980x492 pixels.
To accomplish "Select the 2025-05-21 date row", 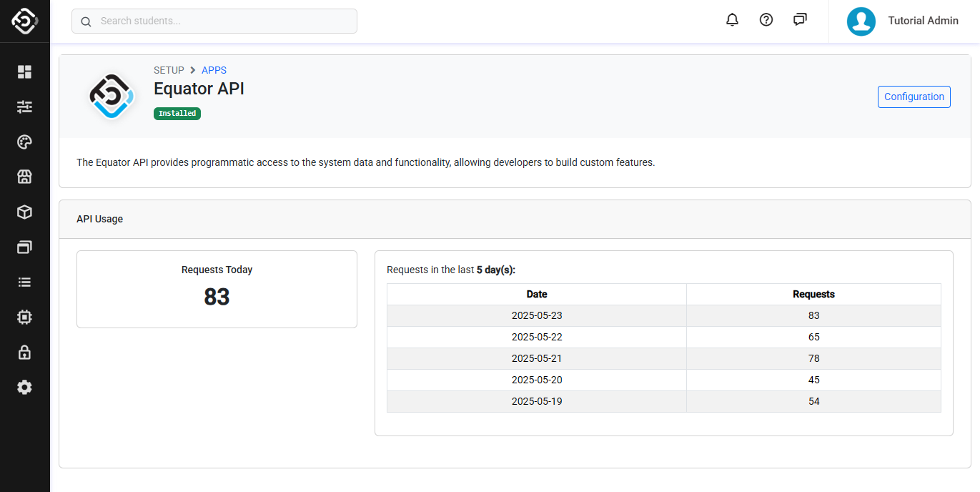I will [537, 358].
